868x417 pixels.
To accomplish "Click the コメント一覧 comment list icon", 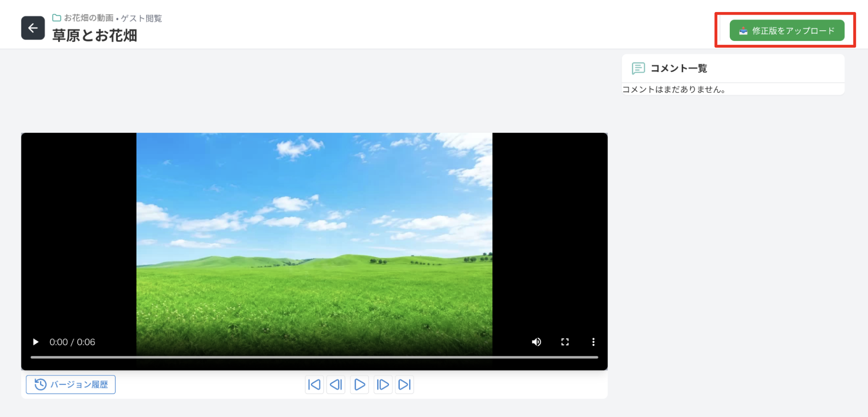I will [638, 68].
